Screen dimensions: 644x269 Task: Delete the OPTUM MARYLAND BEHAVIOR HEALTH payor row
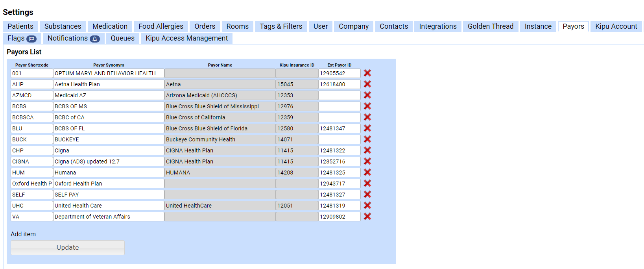[x=367, y=73]
